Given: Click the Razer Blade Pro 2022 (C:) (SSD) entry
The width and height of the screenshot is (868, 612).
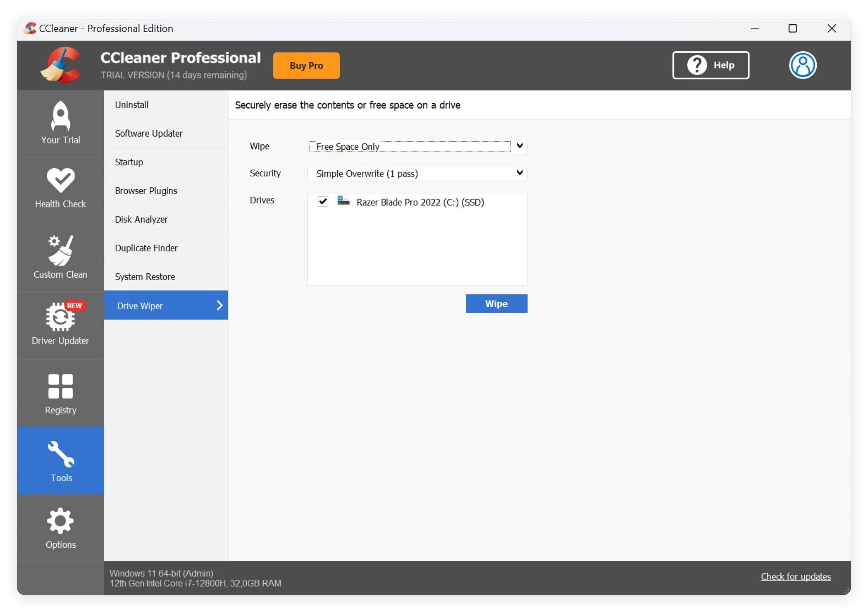Looking at the screenshot, I should point(420,202).
